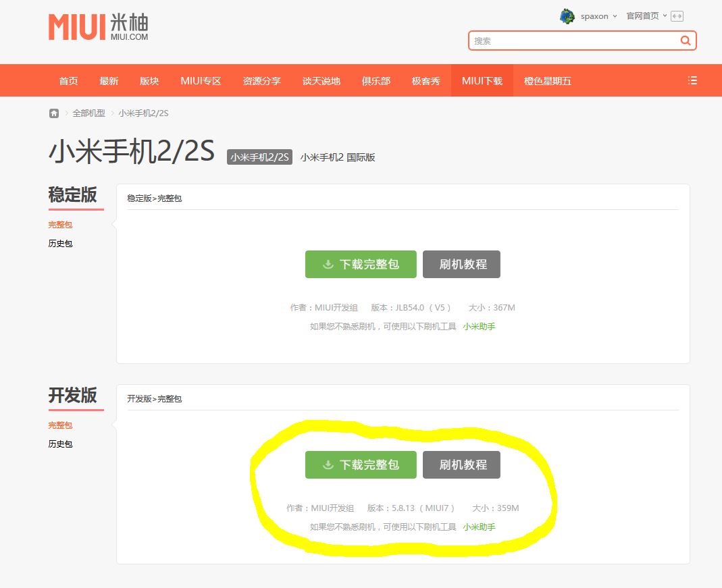Viewport: 722px width, 588px height.
Task: Click the 版本：JLB54.0（V5） text
Action: point(411,307)
